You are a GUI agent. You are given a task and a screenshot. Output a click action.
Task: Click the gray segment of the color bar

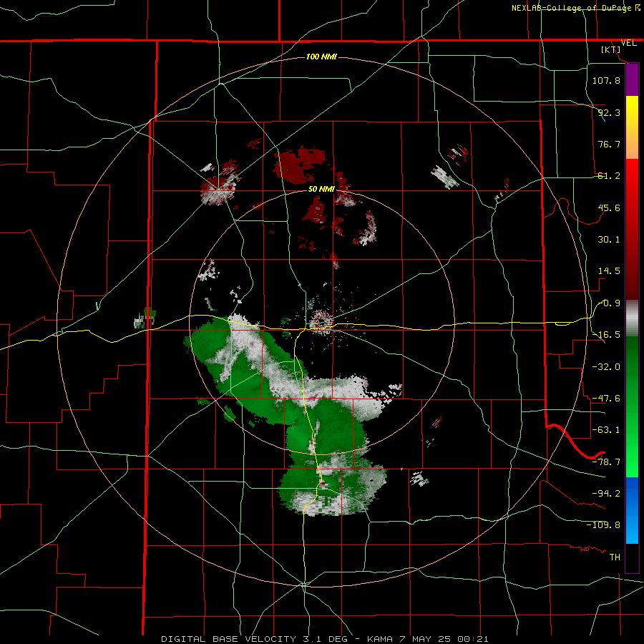(632, 318)
